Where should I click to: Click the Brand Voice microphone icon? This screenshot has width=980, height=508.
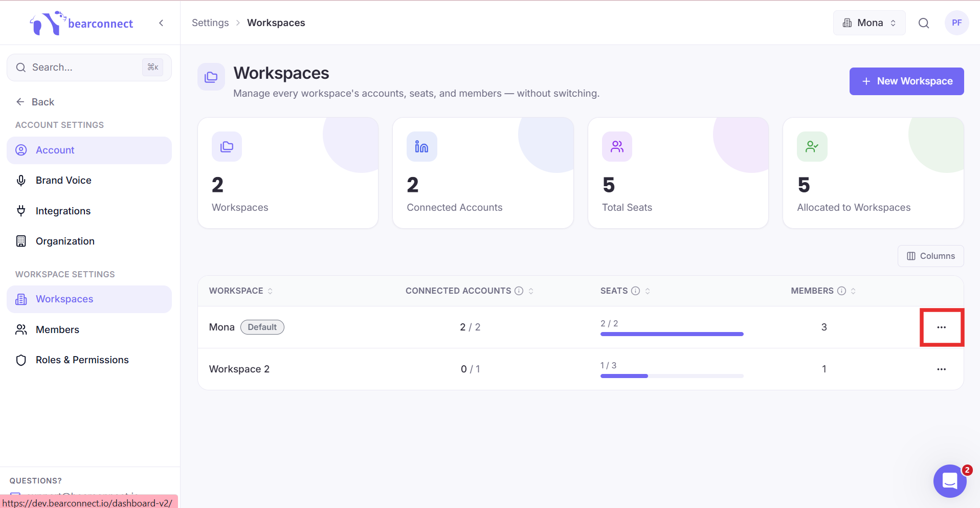(21, 181)
